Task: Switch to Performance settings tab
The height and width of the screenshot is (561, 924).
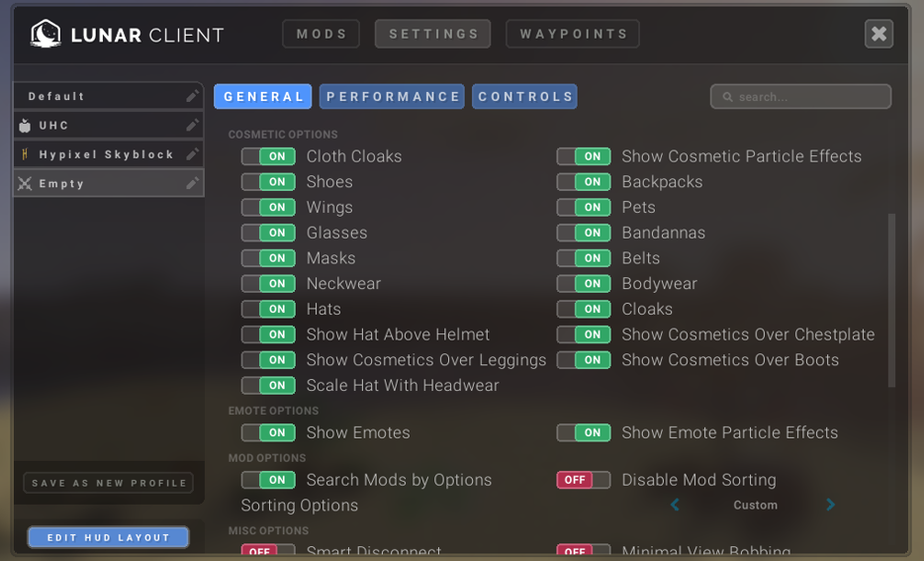Action: click(x=392, y=97)
